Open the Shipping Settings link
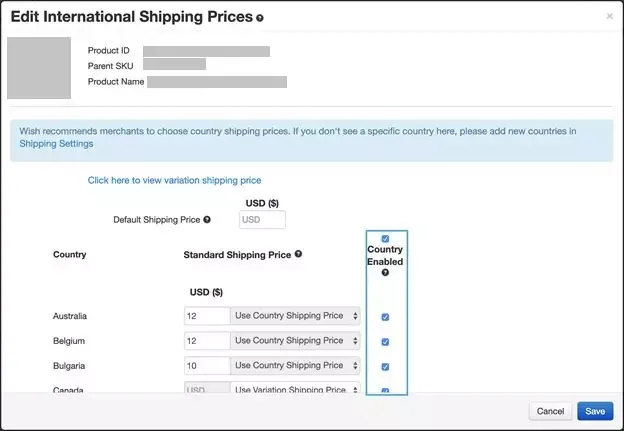The height and width of the screenshot is (431, 624). coord(57,144)
